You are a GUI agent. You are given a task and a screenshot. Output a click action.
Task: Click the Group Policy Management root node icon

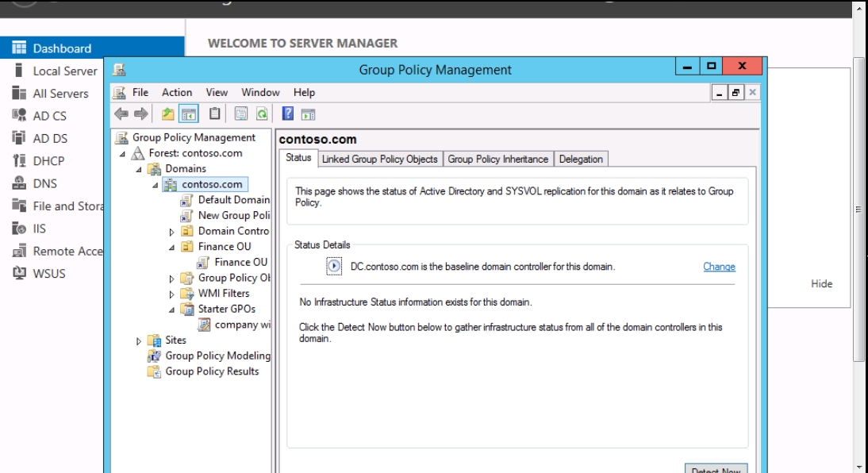tap(121, 137)
